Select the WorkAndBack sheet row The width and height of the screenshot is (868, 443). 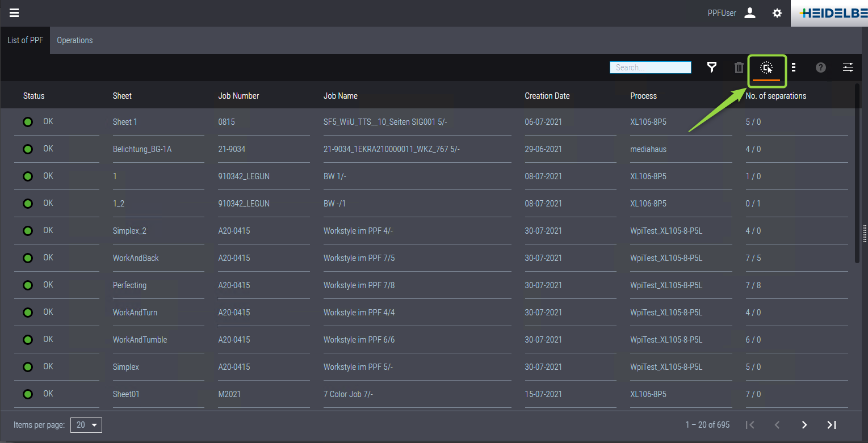coord(136,258)
